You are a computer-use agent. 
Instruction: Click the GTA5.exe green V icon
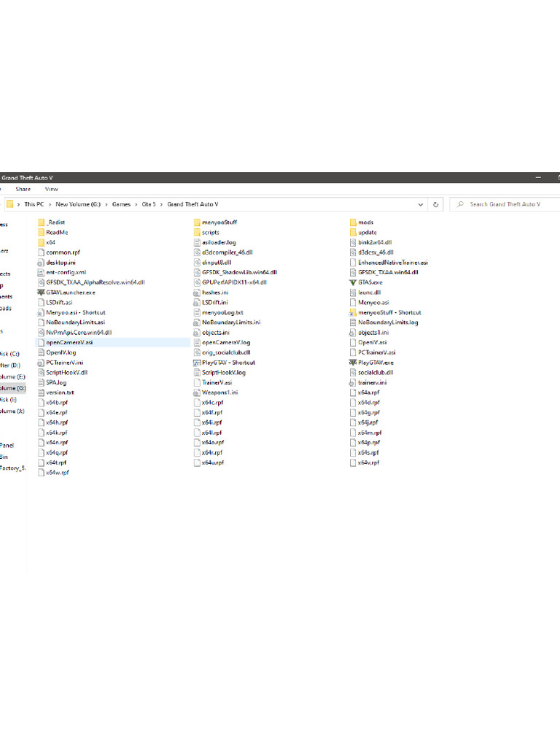click(x=353, y=282)
